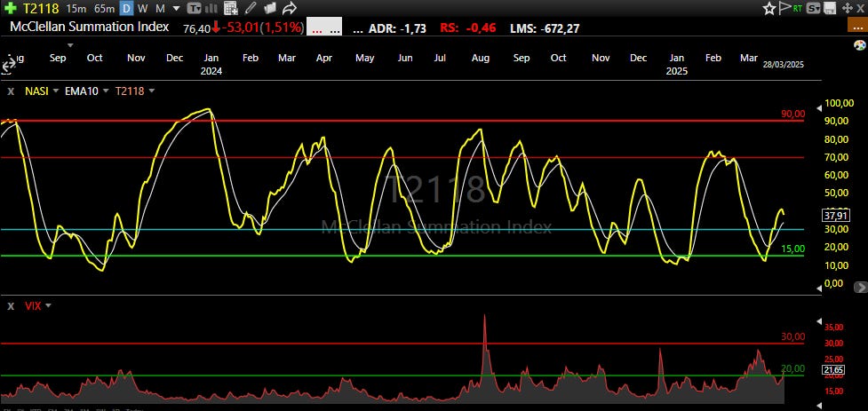Click the 20,00 VIX green level label
868x411 pixels.
(793, 369)
